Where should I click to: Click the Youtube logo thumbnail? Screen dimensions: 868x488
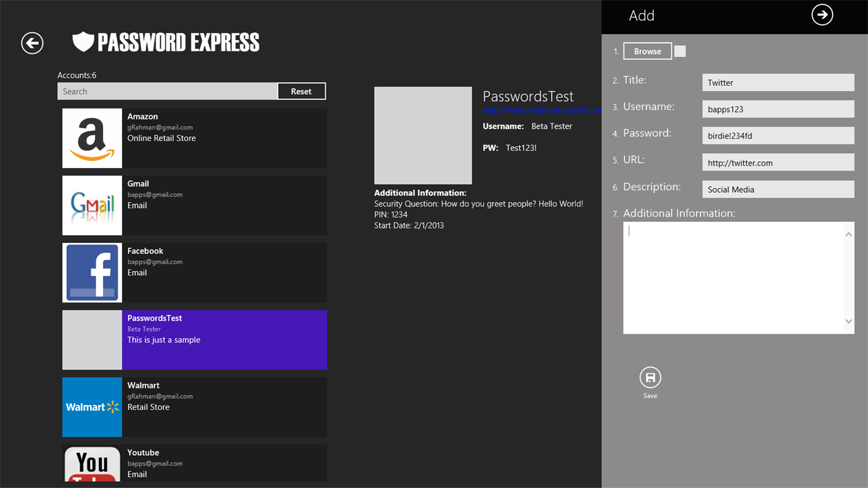92,464
